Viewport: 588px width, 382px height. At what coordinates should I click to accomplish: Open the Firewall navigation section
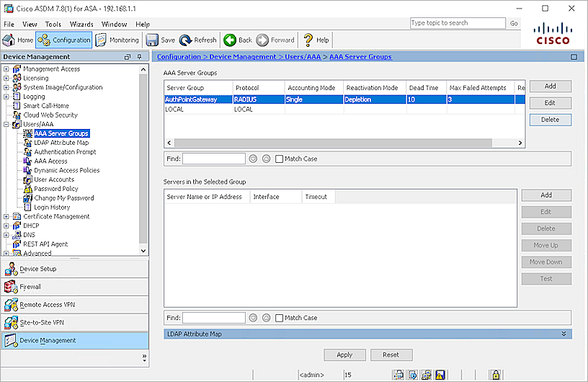coord(75,287)
